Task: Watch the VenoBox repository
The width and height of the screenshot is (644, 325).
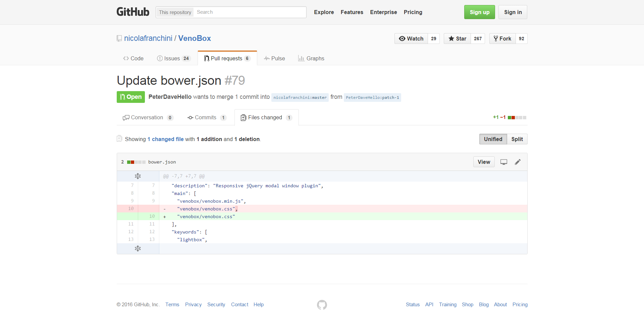Action: [x=411, y=39]
